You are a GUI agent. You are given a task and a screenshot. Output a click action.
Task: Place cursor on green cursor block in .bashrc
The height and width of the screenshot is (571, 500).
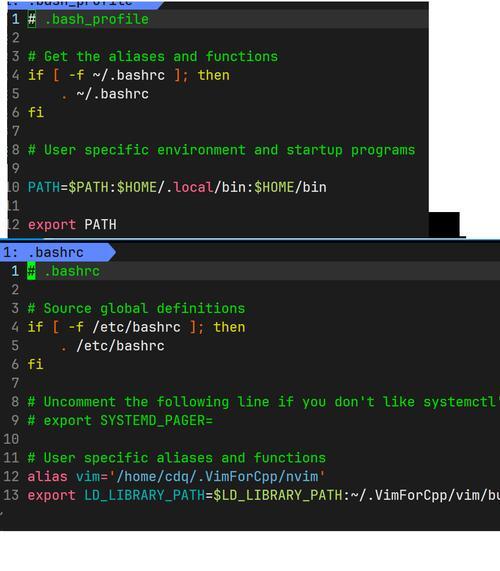pos(32,271)
